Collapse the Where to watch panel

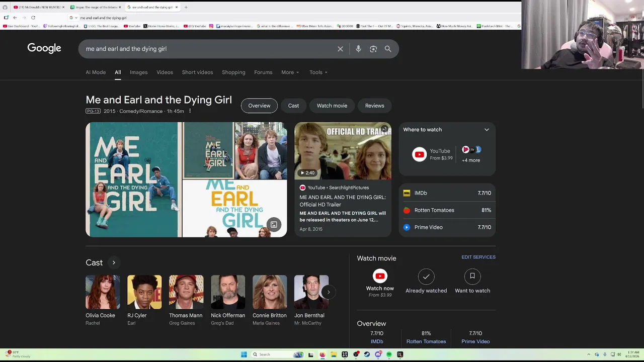pyautogui.click(x=487, y=130)
